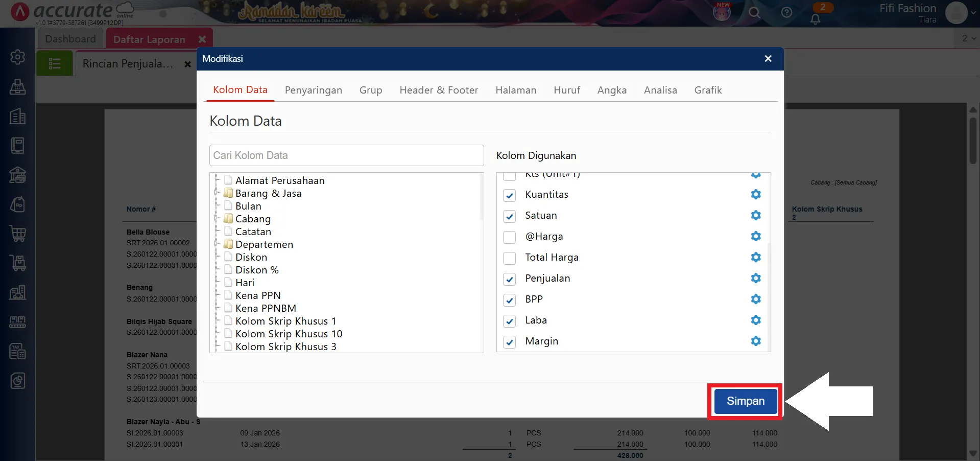Open the Header & Footer tab

click(439, 90)
